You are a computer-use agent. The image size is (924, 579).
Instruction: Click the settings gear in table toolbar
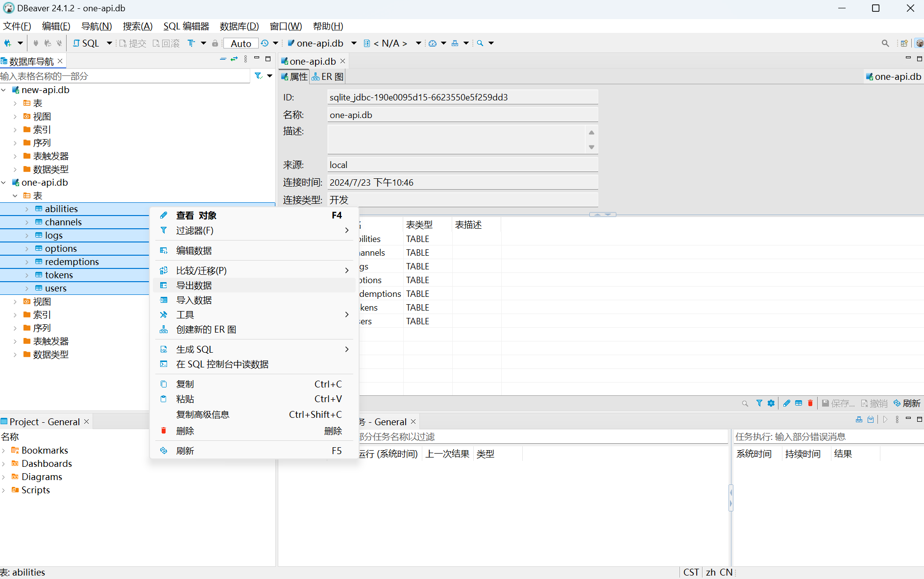coord(771,403)
